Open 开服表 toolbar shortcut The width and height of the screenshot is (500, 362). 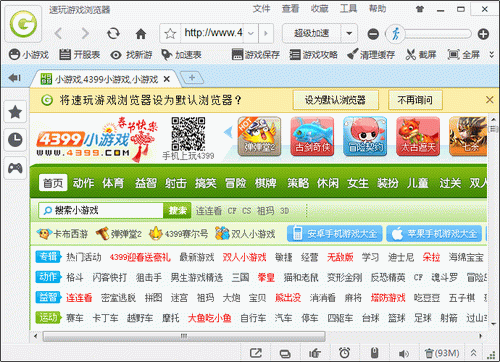[x=80, y=55]
